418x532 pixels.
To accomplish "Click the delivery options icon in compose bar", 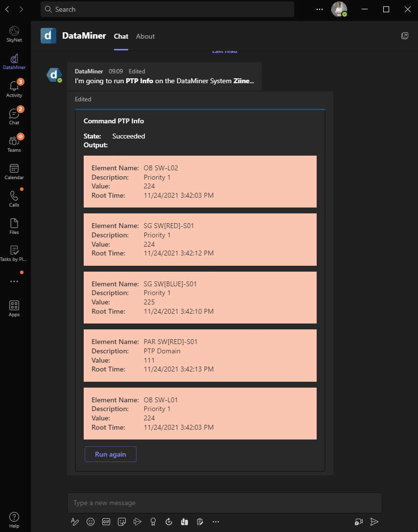I will coord(138,522).
